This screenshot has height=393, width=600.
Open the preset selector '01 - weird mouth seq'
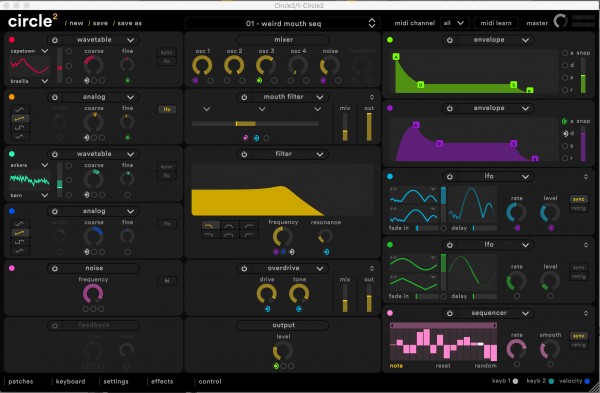[x=283, y=23]
